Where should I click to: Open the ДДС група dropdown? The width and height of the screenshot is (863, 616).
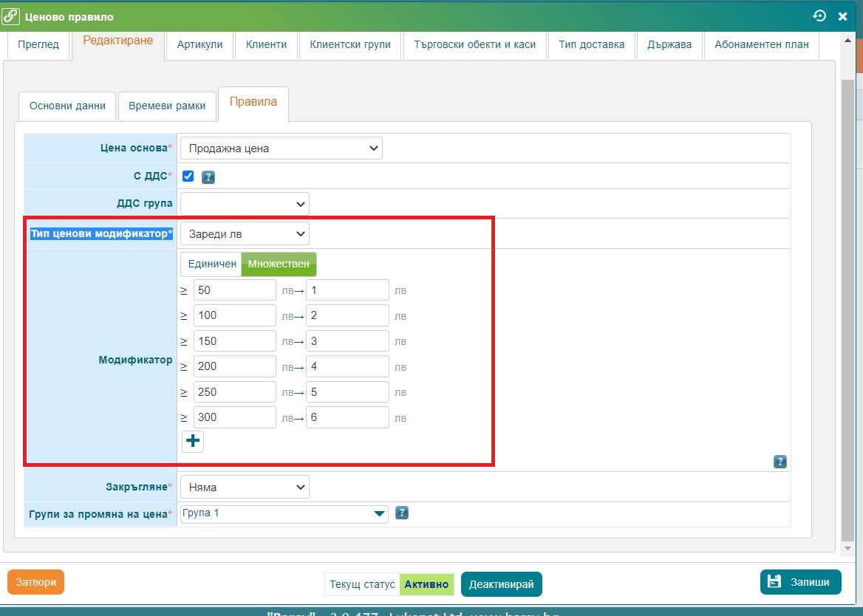coord(245,204)
